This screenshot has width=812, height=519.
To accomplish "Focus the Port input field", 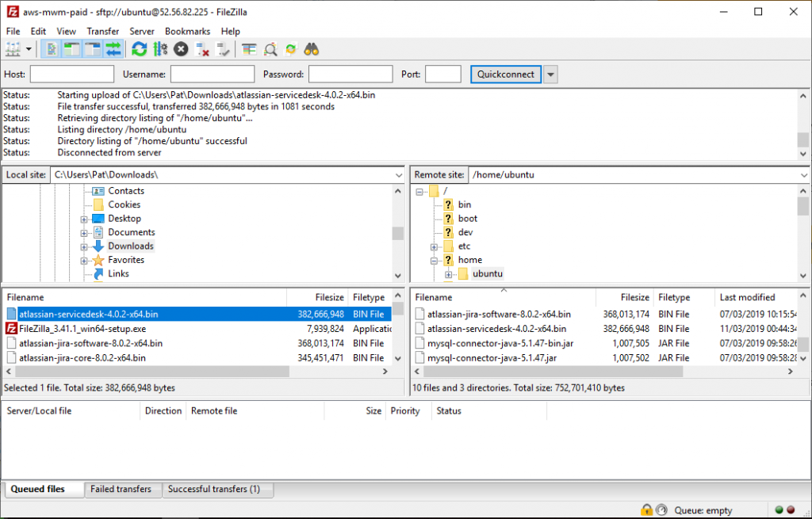I will coord(442,74).
